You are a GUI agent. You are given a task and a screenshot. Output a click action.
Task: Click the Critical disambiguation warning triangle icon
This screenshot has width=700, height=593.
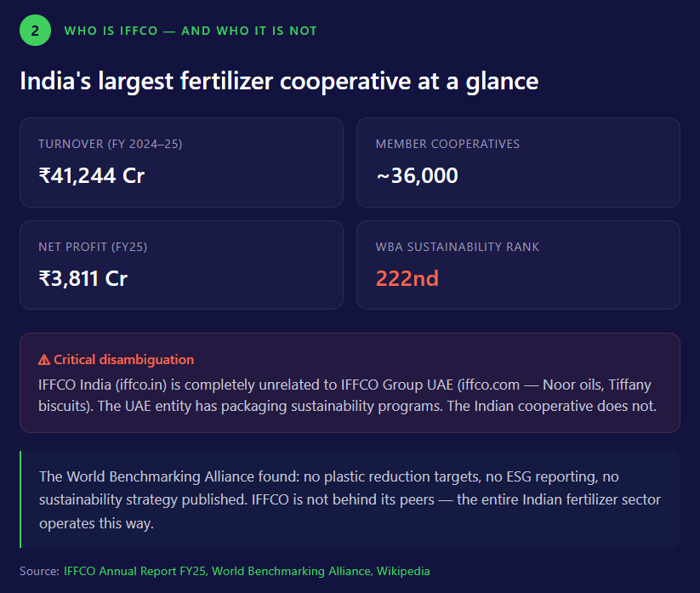coord(44,360)
